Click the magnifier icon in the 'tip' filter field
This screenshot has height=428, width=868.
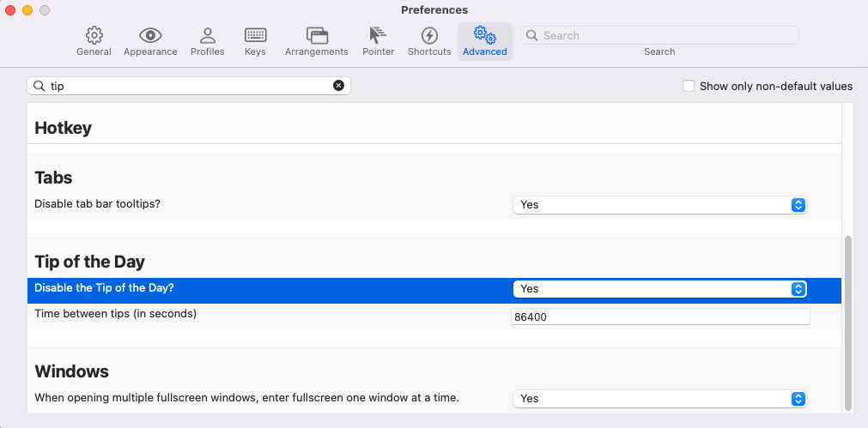point(39,87)
